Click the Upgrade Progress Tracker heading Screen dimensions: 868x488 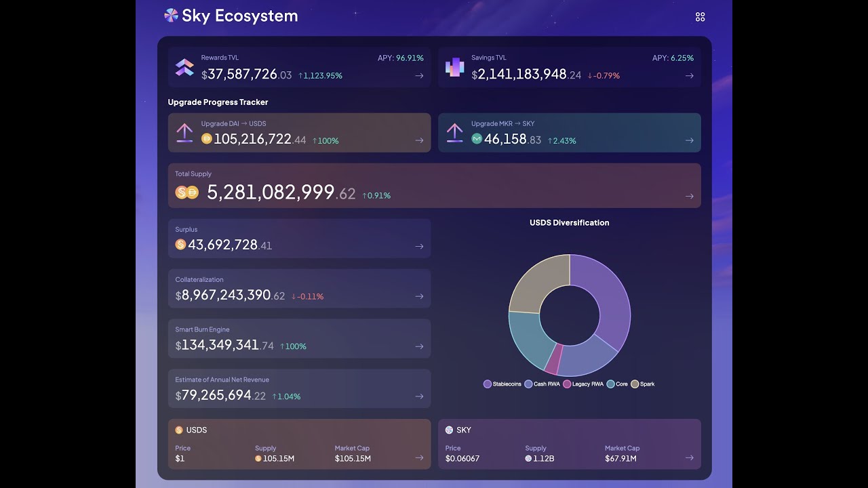218,102
